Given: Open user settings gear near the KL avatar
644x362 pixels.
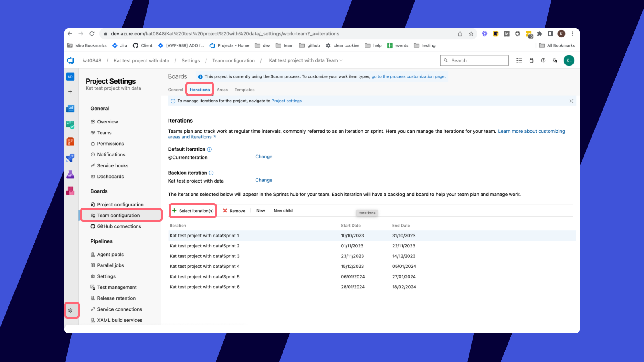Looking at the screenshot, I should pyautogui.click(x=555, y=60).
